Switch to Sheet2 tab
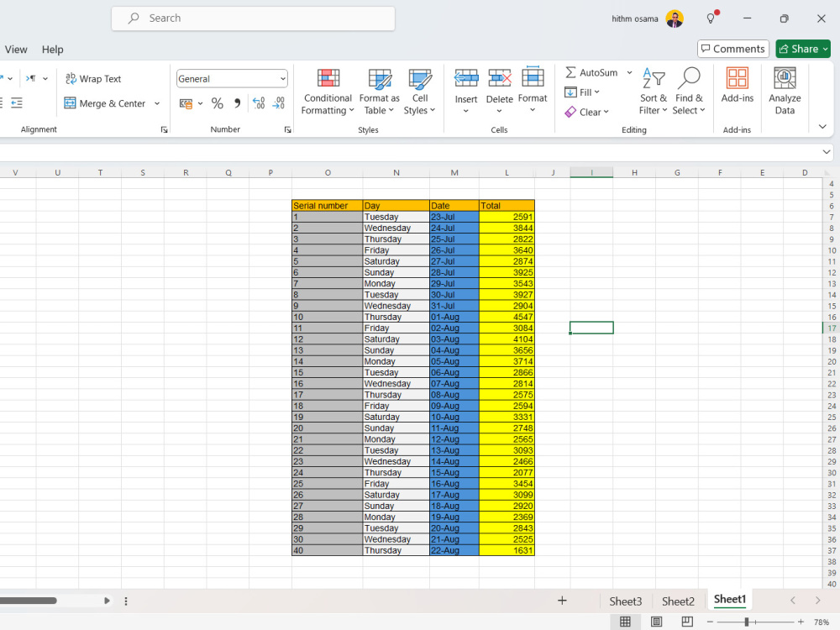Screen dimensions: 840x630 (x=678, y=601)
